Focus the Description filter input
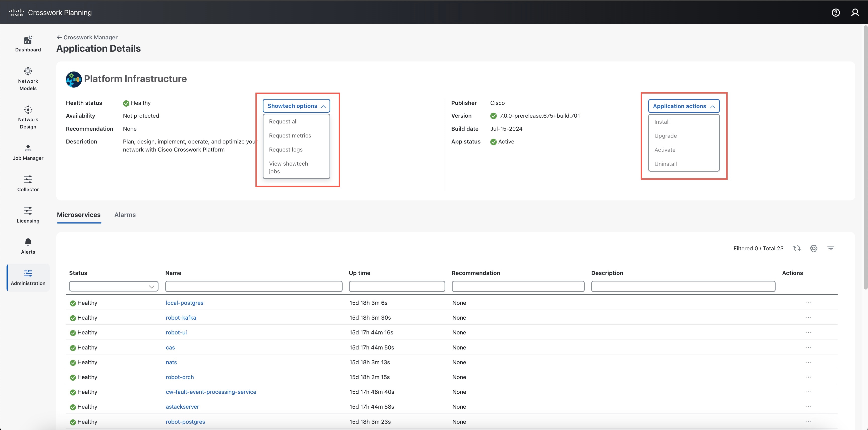Viewport: 868px width, 430px height. click(x=683, y=286)
